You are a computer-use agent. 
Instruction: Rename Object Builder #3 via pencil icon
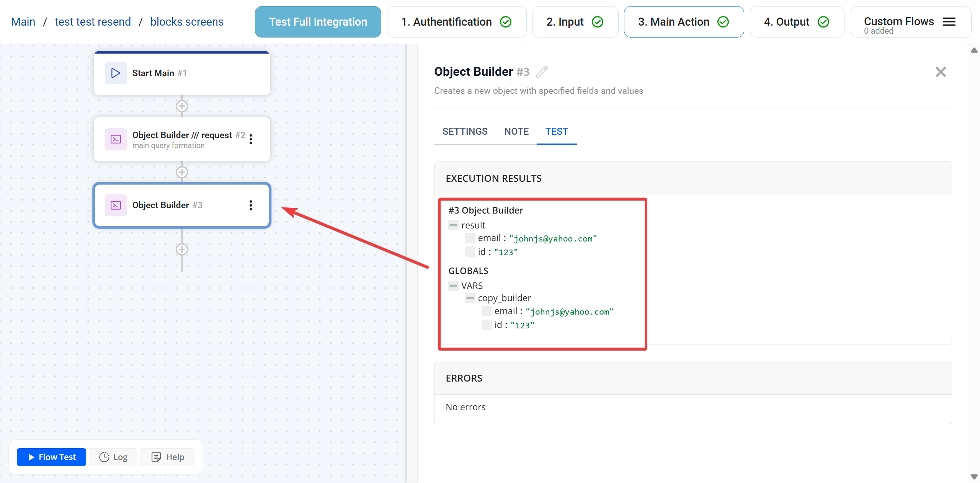541,72
